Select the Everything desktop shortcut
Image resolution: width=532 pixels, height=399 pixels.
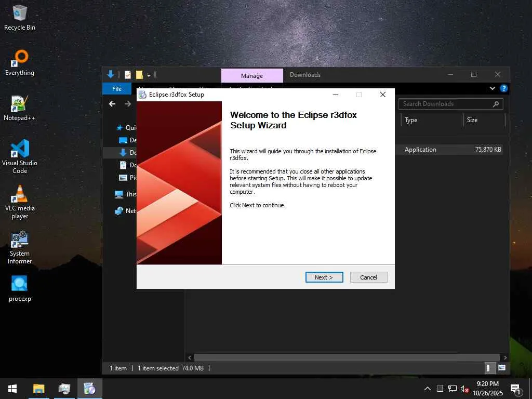coord(20,63)
